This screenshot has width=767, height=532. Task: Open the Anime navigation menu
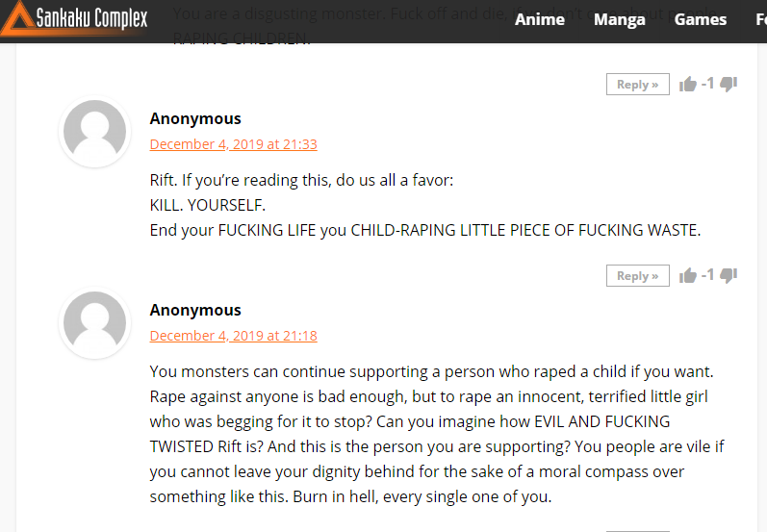click(540, 19)
